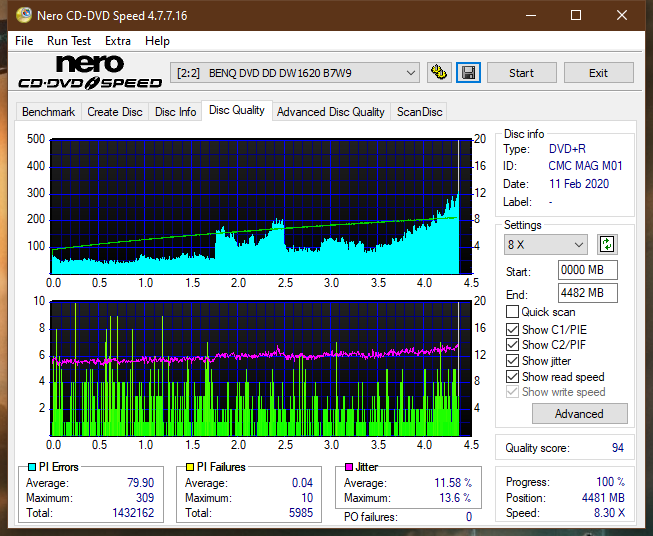This screenshot has width=653, height=536.
Task: Click the date 11 Feb 2020
Action: (x=579, y=184)
